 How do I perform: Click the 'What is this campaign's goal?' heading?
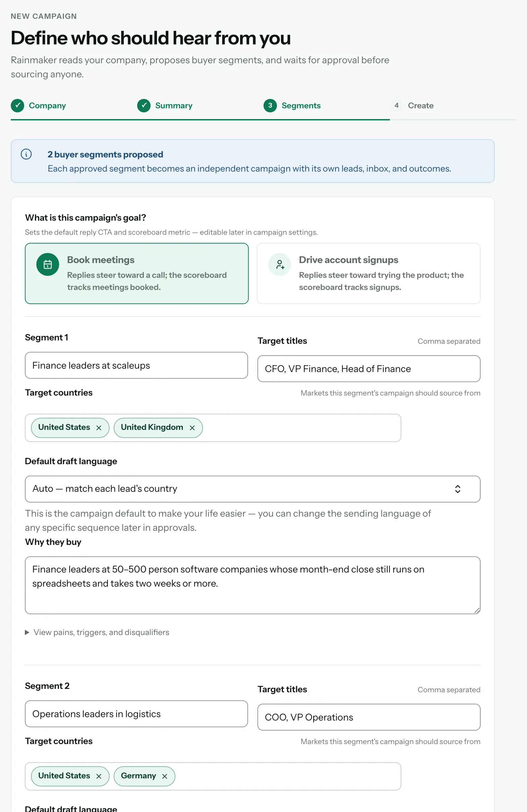[x=86, y=218]
